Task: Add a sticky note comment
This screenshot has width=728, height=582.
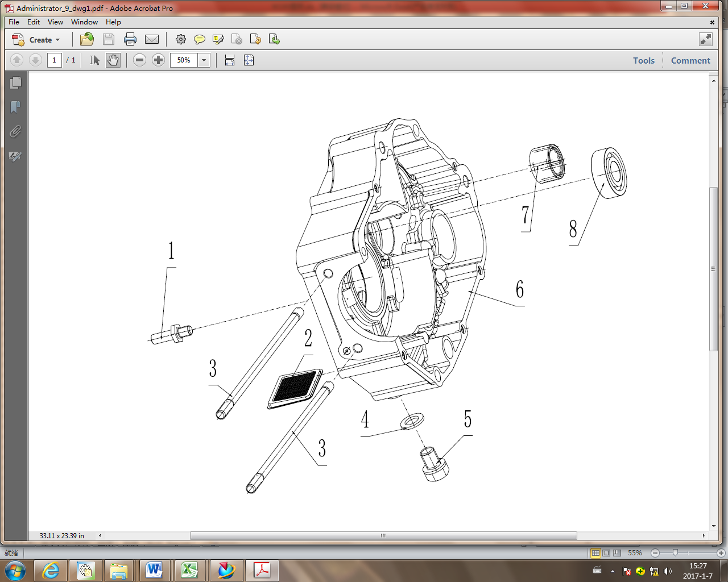Action: tap(200, 39)
